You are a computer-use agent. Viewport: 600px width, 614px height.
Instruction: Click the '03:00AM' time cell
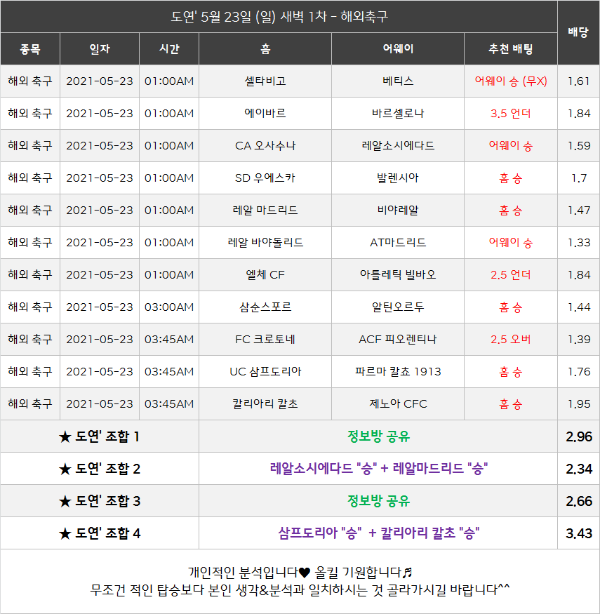169,307
